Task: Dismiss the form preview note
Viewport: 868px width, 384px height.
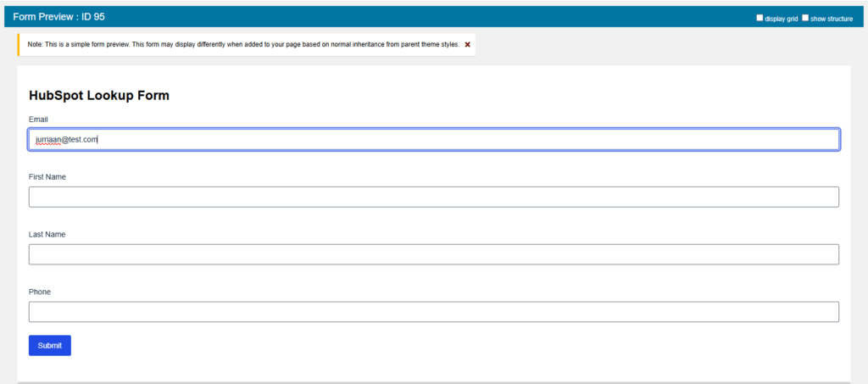Action: (467, 45)
